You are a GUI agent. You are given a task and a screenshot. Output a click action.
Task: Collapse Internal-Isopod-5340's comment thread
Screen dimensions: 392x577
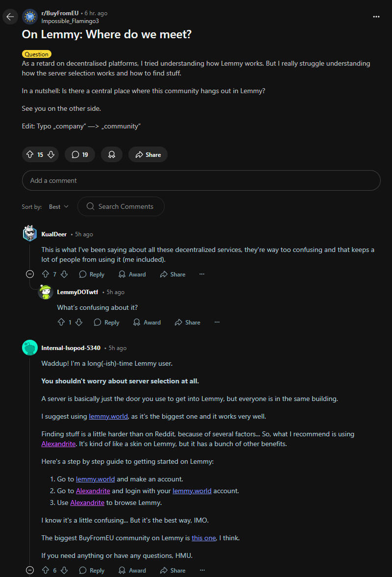tap(30, 571)
